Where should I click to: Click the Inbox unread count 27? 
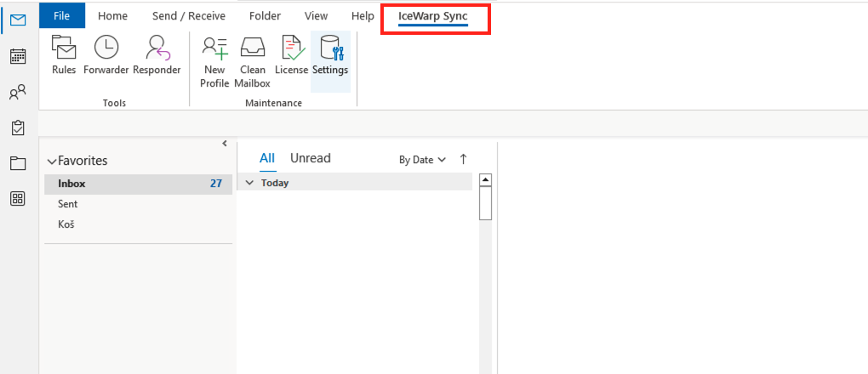(216, 184)
